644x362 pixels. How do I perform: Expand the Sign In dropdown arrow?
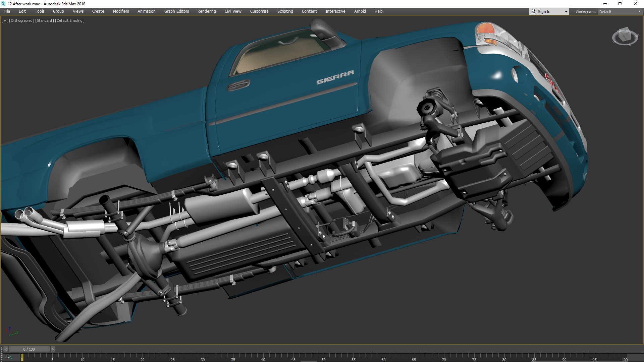(566, 11)
